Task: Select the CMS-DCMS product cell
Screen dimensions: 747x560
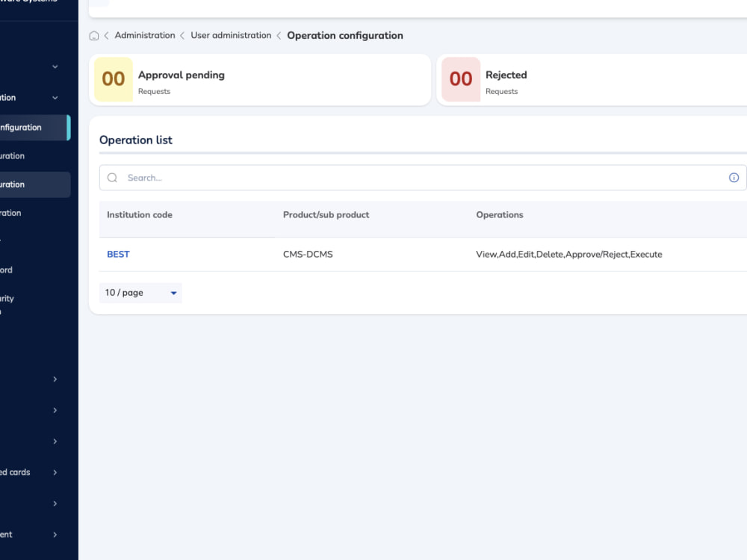Action: (308, 255)
